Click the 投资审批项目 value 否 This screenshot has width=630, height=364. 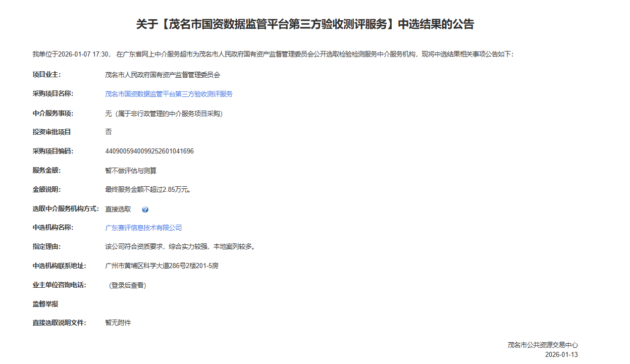(x=109, y=132)
